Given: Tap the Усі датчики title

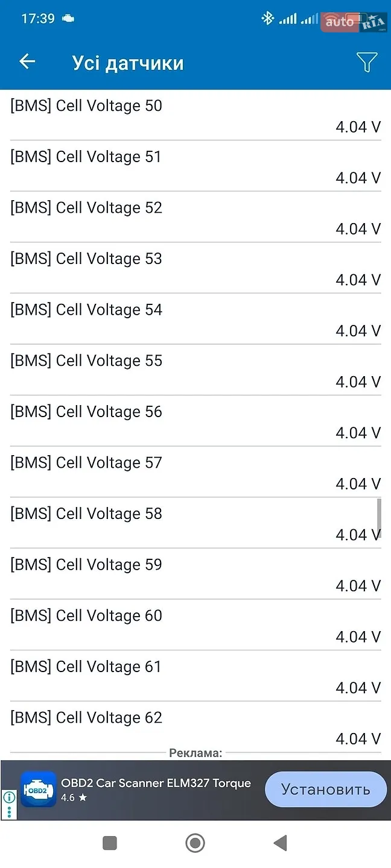Looking at the screenshot, I should click(x=128, y=63).
